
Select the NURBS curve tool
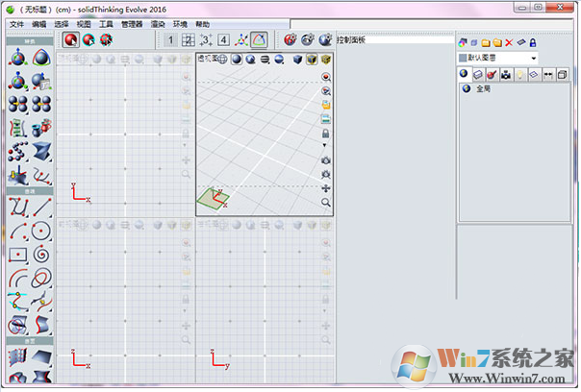coord(17,208)
